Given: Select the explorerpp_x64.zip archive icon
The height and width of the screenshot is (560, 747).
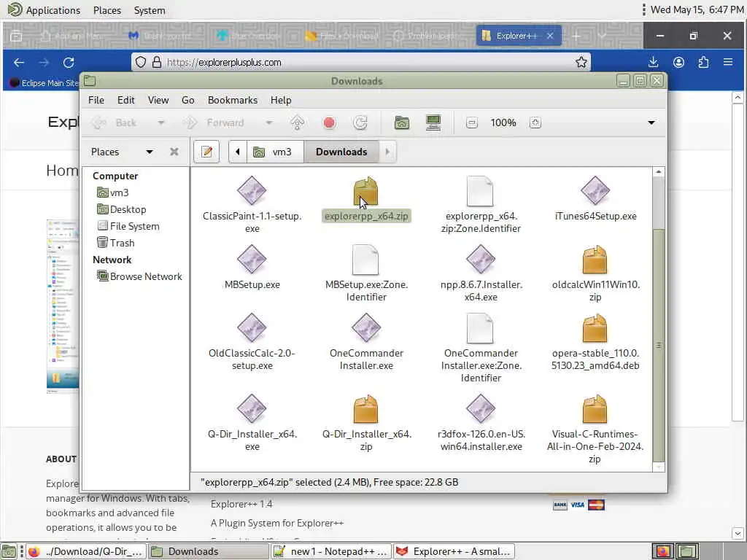Looking at the screenshot, I should point(365,191).
